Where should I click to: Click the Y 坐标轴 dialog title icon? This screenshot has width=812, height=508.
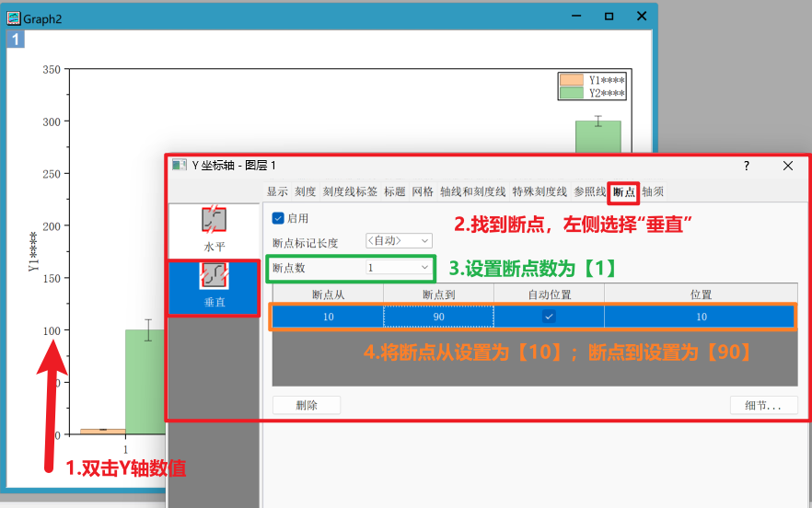click(x=180, y=165)
